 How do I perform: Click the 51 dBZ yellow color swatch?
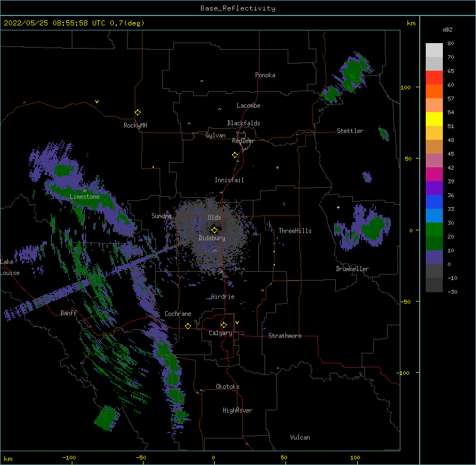click(434, 119)
